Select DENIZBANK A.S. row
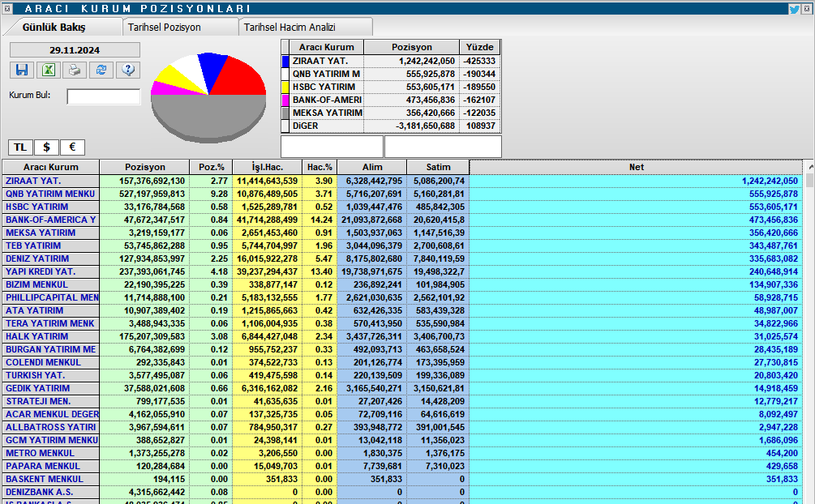The width and height of the screenshot is (815, 504). coord(402,493)
